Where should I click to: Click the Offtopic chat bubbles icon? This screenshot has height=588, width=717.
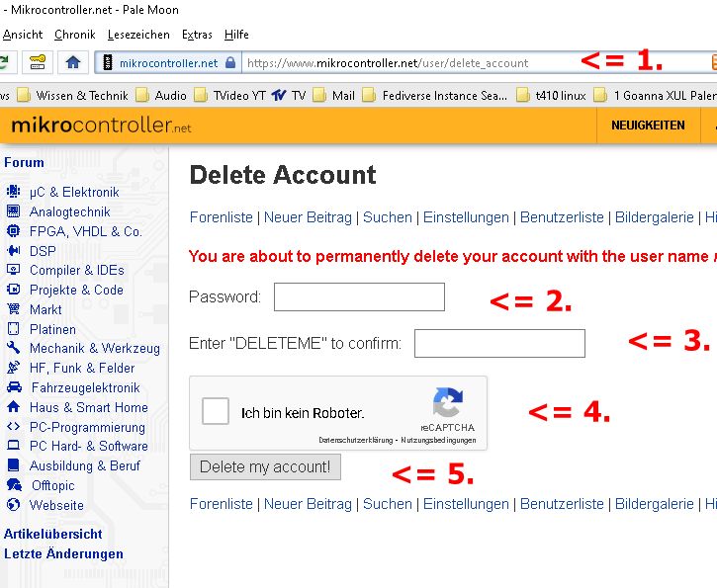click(14, 485)
